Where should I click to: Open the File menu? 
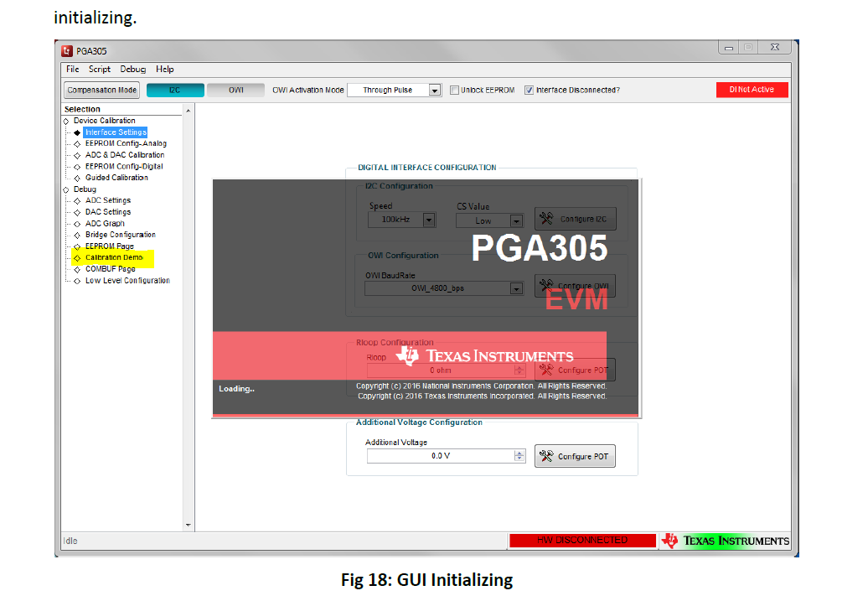tap(73, 70)
